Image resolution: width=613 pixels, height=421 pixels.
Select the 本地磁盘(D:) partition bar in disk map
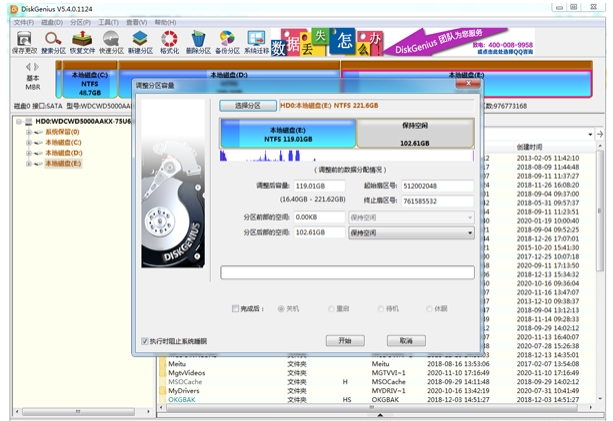[229, 75]
